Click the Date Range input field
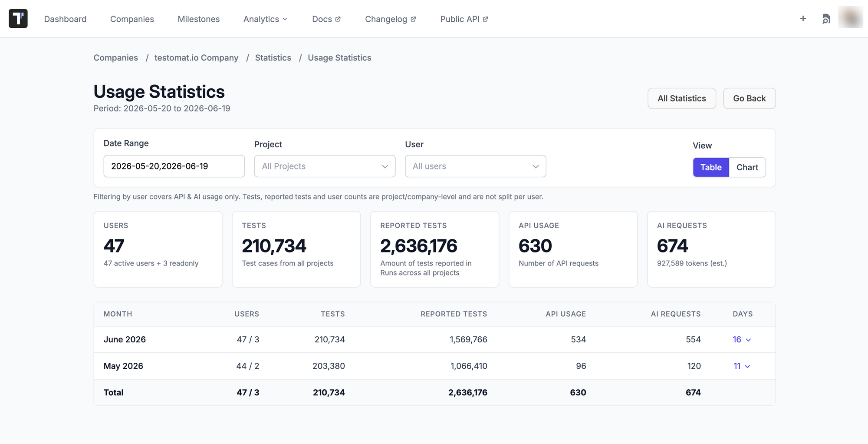 coord(174,166)
